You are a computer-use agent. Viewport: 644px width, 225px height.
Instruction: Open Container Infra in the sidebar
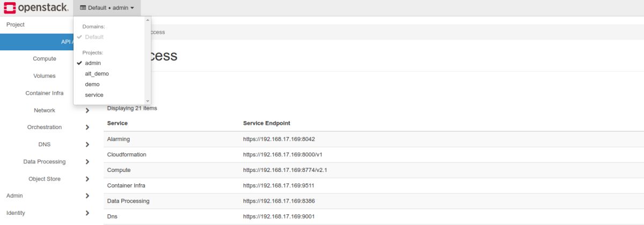[45, 93]
